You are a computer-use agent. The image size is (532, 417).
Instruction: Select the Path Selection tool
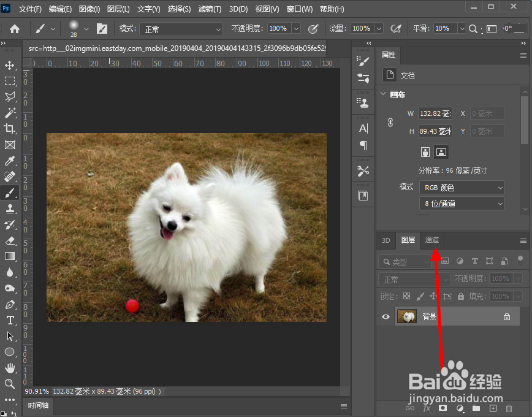click(x=10, y=336)
